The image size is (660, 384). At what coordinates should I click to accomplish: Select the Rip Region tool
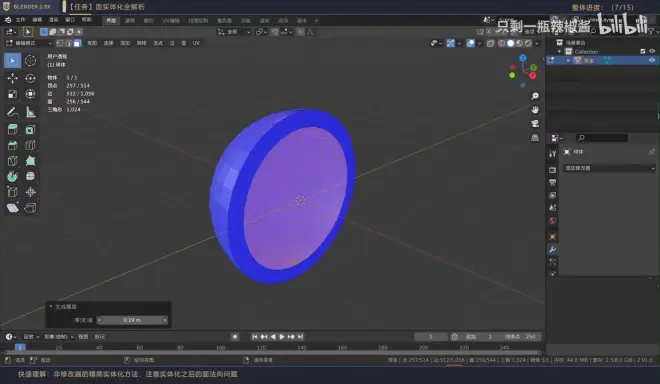pos(30,208)
